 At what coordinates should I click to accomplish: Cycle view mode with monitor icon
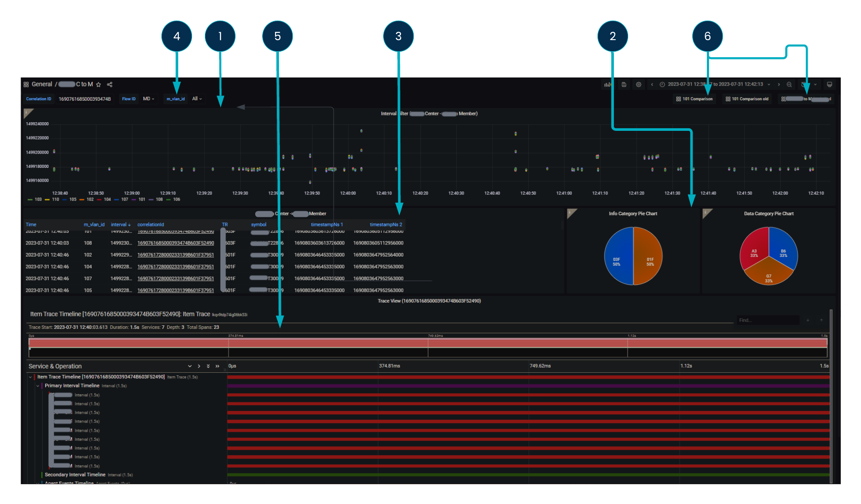830,84
